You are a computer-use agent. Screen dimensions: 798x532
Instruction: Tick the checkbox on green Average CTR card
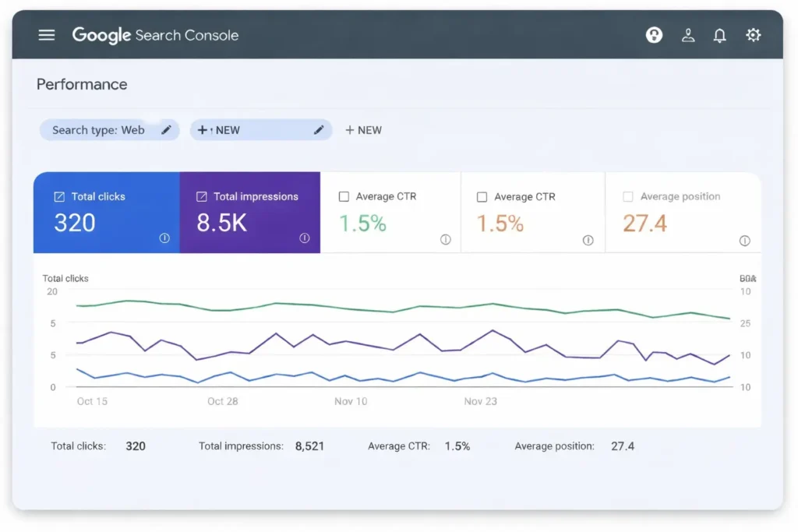pyautogui.click(x=344, y=197)
